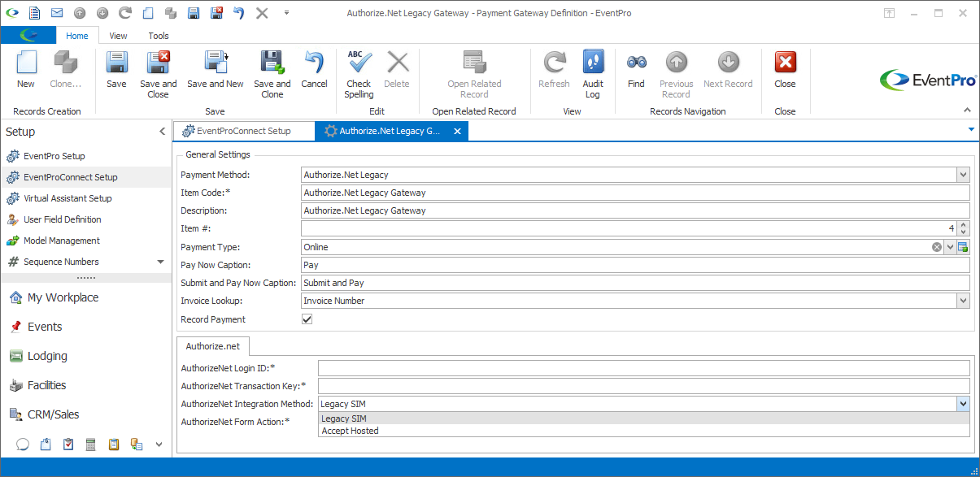This screenshot has height=477, width=980.
Task: Click the document list icon in title bar
Action: coord(34,13)
